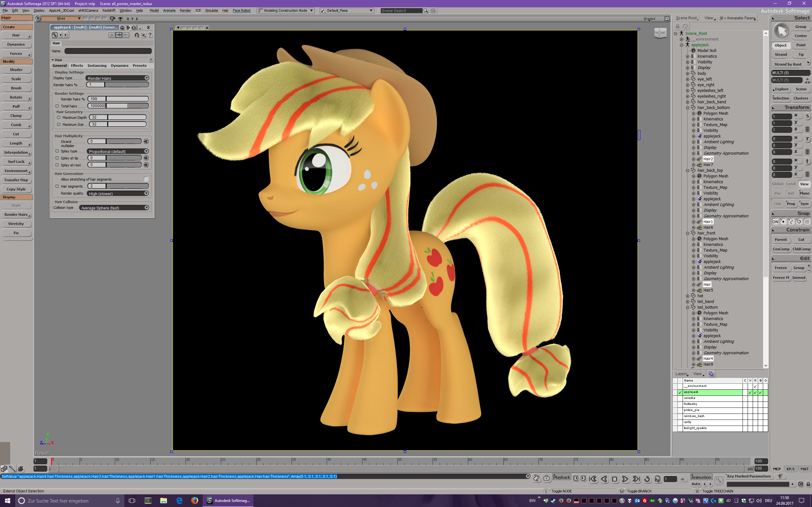812x507 pixels.
Task: Open the Display type Render Hairs dropdown
Action: pos(117,78)
